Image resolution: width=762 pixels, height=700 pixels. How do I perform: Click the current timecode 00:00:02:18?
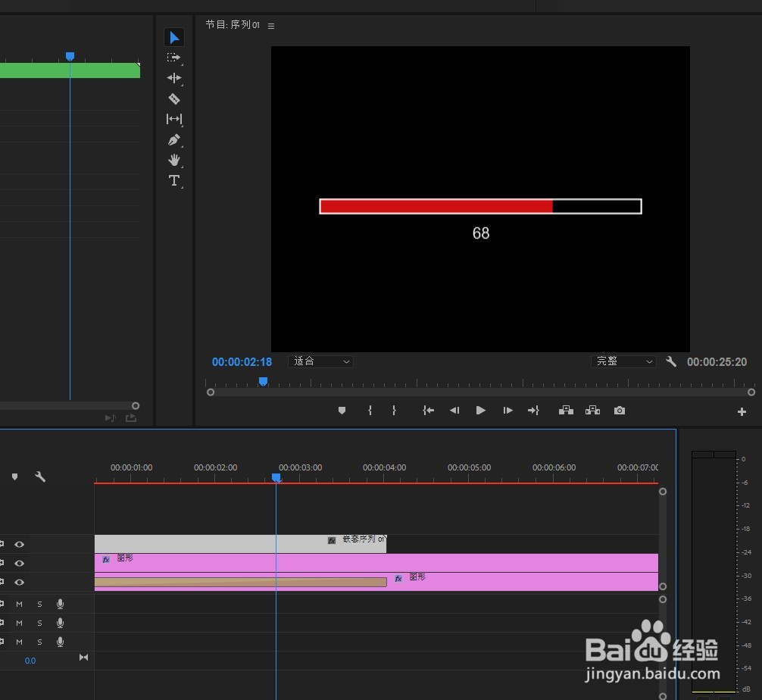point(242,362)
